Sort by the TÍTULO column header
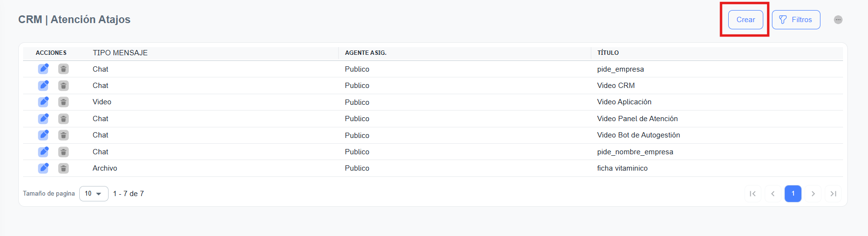The image size is (868, 236). (x=608, y=53)
